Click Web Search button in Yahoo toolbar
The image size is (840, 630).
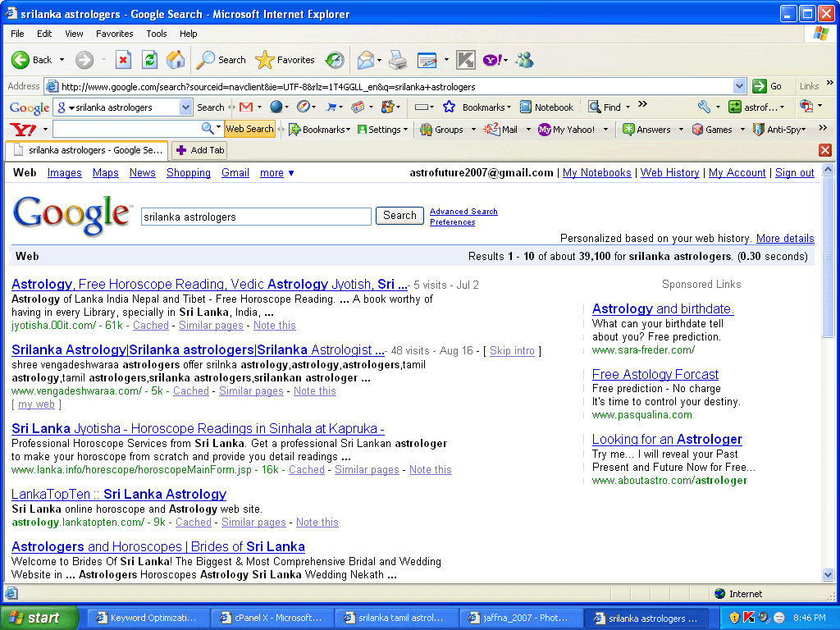(x=249, y=129)
